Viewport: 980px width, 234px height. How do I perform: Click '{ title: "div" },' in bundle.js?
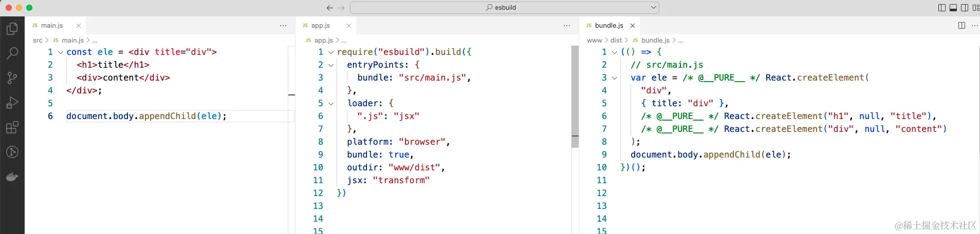(x=685, y=103)
